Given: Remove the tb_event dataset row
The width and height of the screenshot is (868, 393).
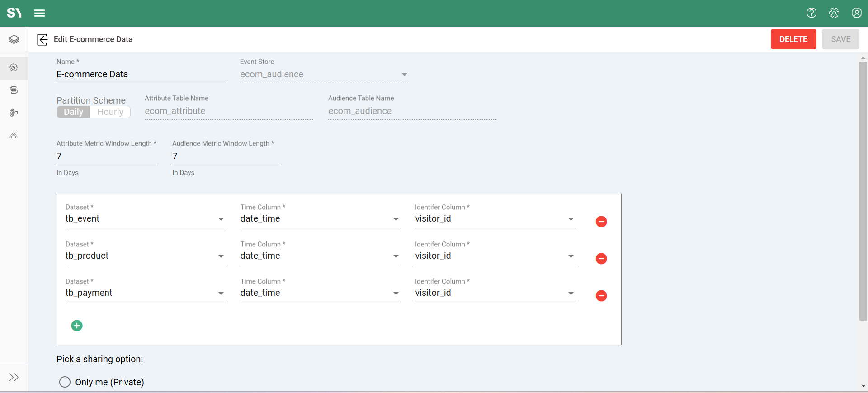Looking at the screenshot, I should tap(601, 222).
